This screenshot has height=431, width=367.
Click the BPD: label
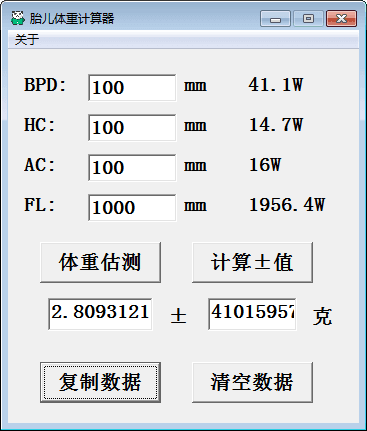(45, 85)
